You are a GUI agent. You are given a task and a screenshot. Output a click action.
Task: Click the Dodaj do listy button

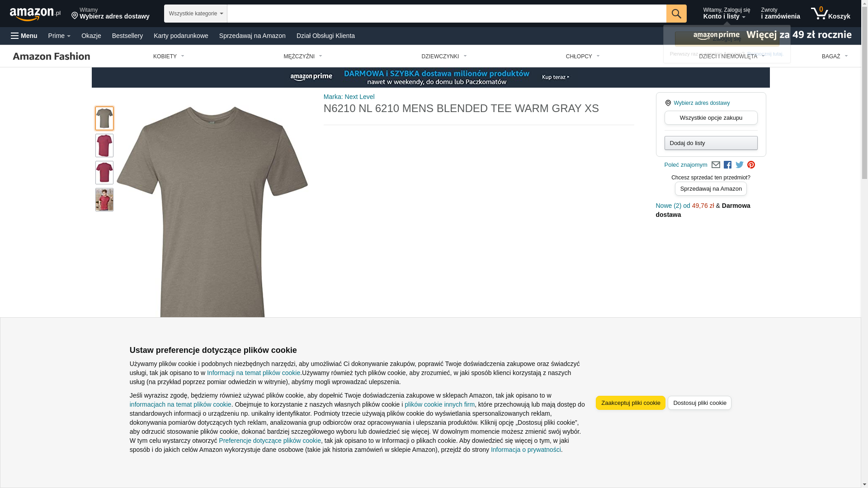711,143
